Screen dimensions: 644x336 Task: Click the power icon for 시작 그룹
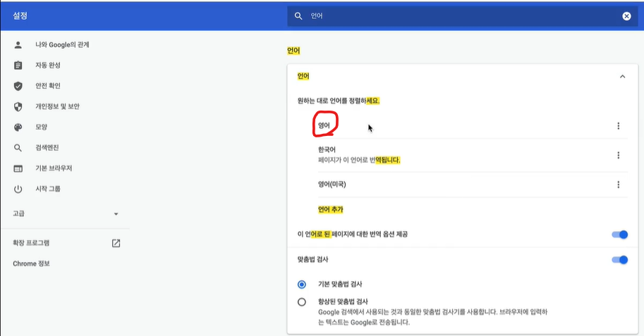[x=18, y=189]
